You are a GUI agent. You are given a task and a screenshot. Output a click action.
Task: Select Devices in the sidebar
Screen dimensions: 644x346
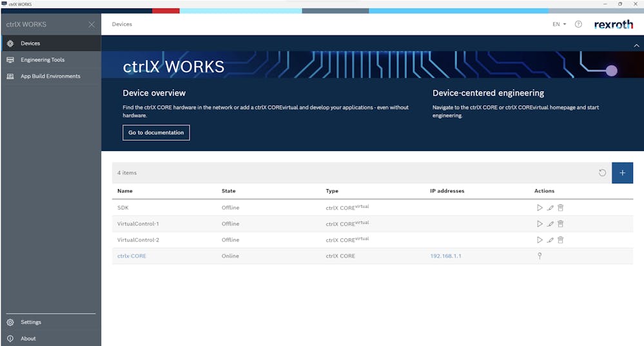(51, 43)
